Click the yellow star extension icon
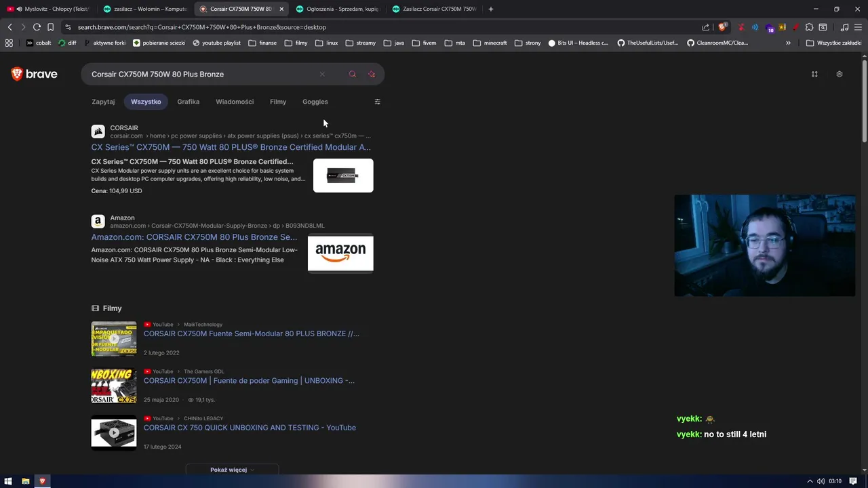The image size is (868, 488). click(782, 27)
